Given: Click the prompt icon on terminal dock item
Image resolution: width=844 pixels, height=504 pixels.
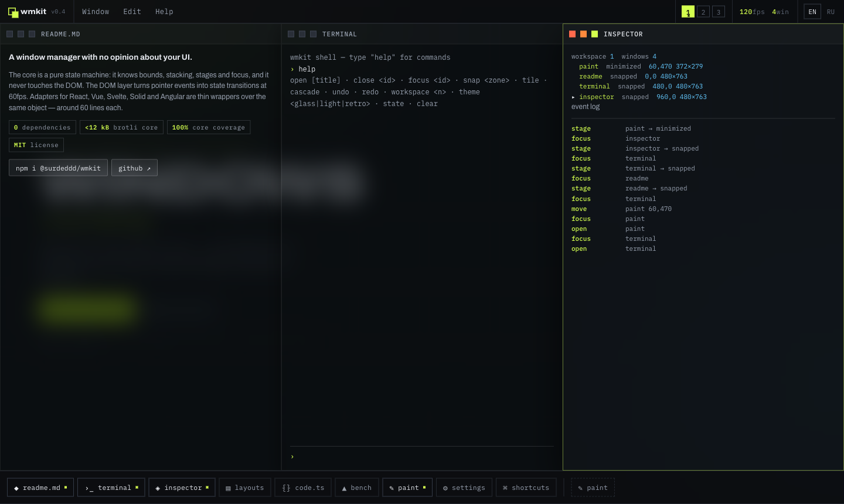Looking at the screenshot, I should [89, 488].
